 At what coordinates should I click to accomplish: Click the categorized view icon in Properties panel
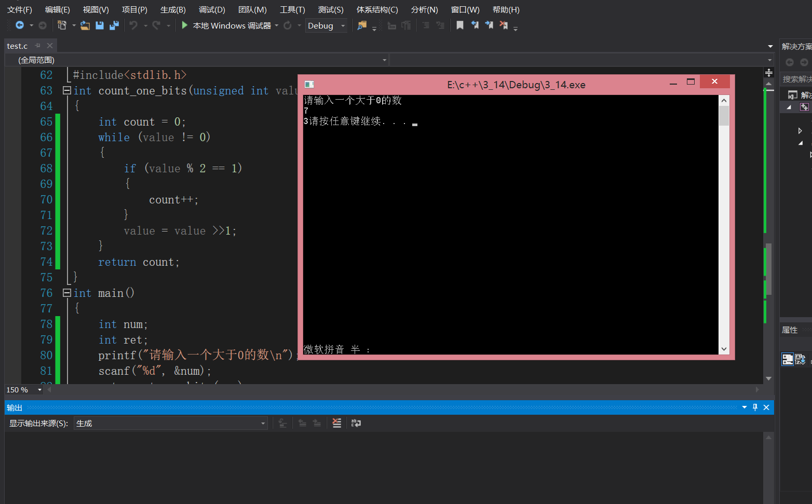pos(788,359)
